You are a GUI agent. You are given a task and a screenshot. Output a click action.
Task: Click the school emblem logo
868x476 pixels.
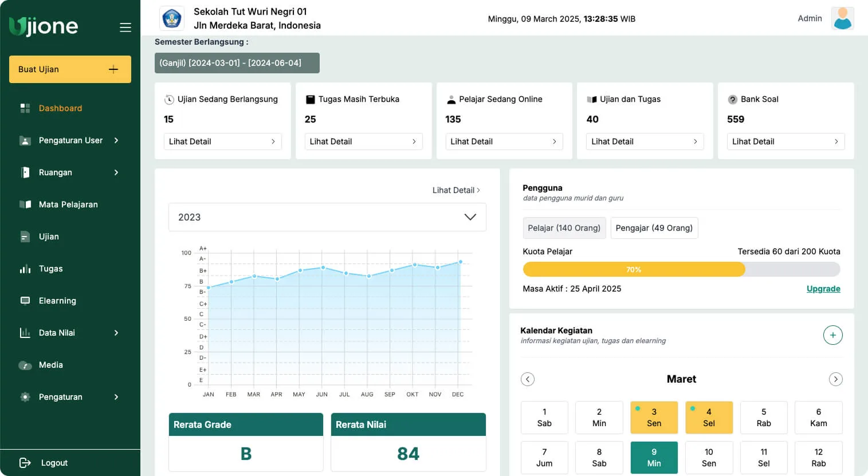coord(172,18)
